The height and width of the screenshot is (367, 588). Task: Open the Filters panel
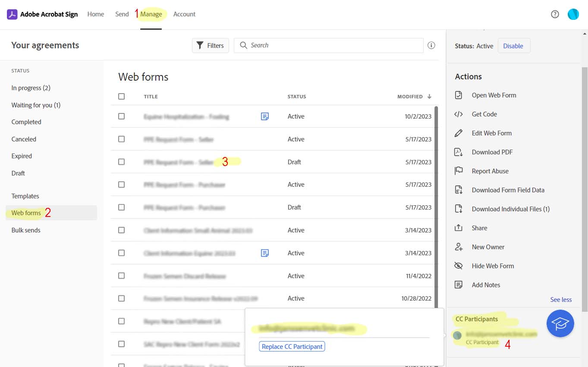[x=210, y=45]
